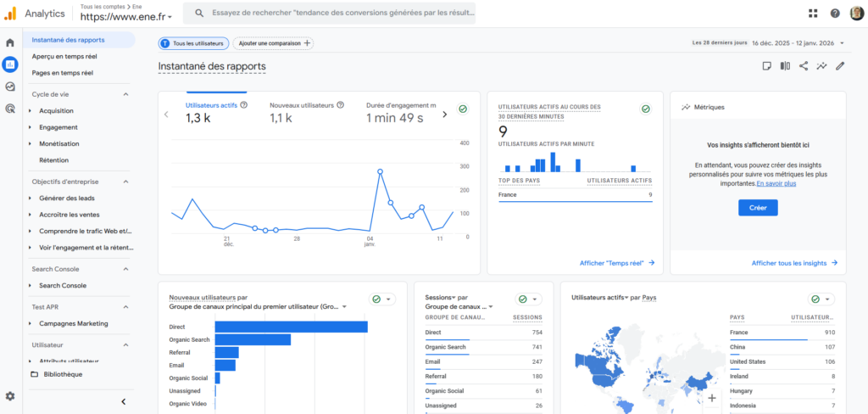The height and width of the screenshot is (414, 868).
Task: Select the Nouveaux utilisateurs metric tab
Action: coord(307,111)
